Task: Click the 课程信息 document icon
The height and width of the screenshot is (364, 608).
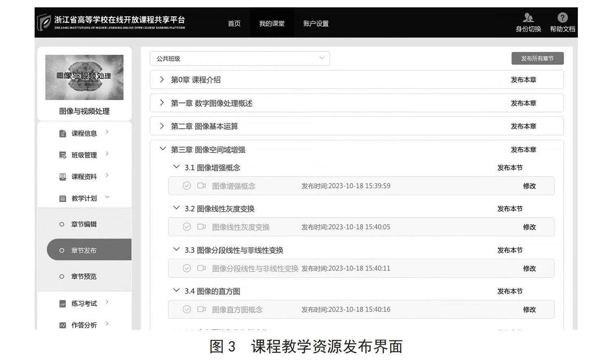Action: (x=63, y=134)
